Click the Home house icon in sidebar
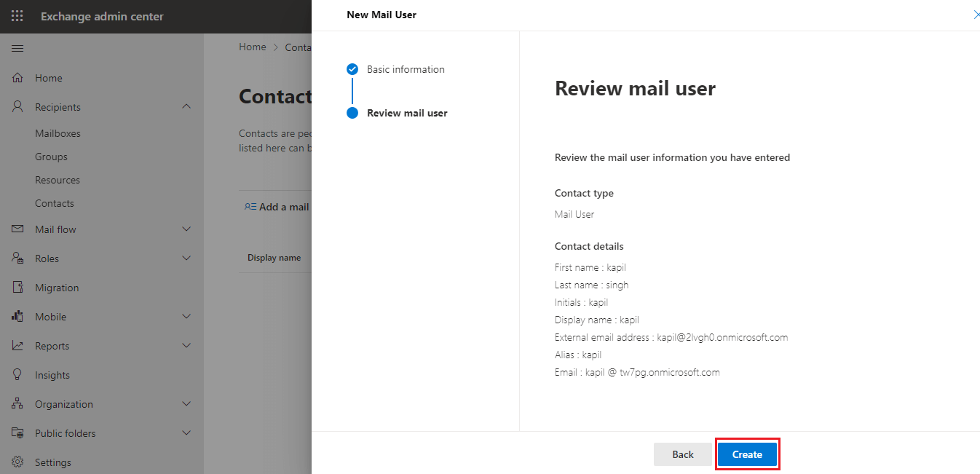 click(x=18, y=78)
